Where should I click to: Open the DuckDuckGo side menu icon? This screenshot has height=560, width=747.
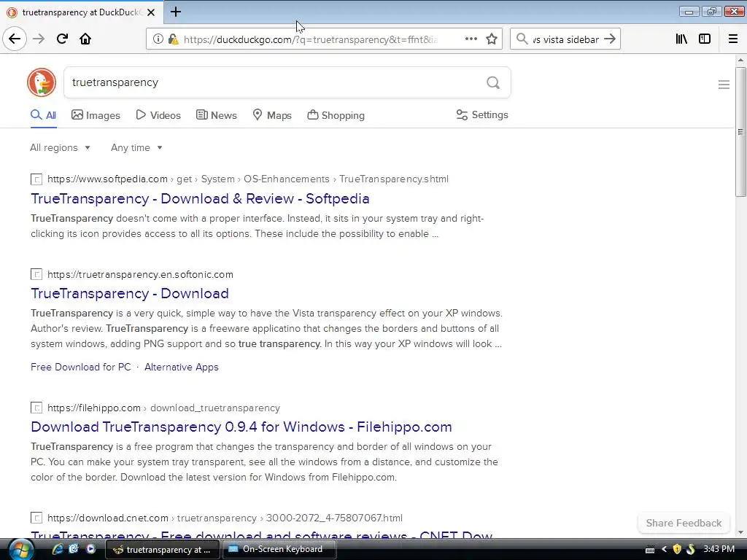pyautogui.click(x=724, y=85)
